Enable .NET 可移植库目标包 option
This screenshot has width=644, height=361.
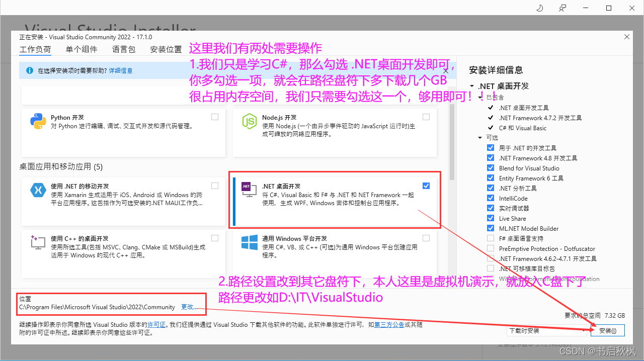coord(491,268)
